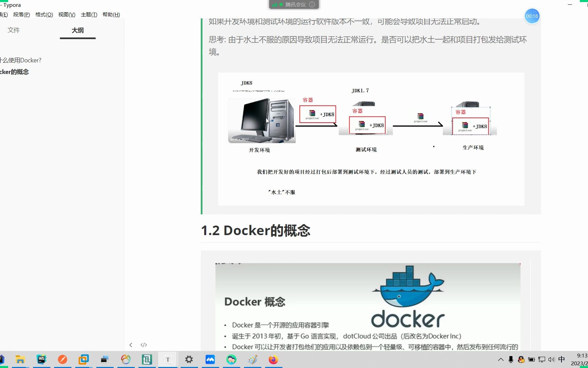The image size is (588, 368).
Task: Open the green notepad-style taskbar app
Action: coord(147,359)
